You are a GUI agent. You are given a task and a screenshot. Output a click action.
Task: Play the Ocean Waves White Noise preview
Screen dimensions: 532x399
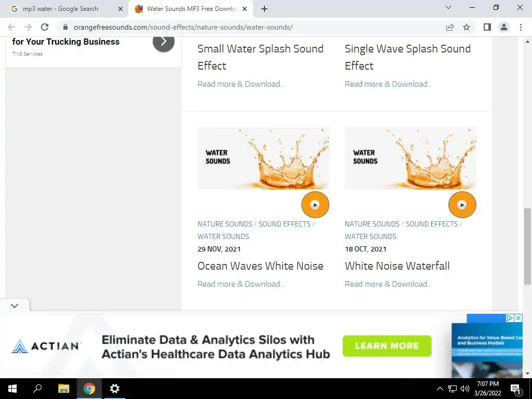click(x=315, y=205)
